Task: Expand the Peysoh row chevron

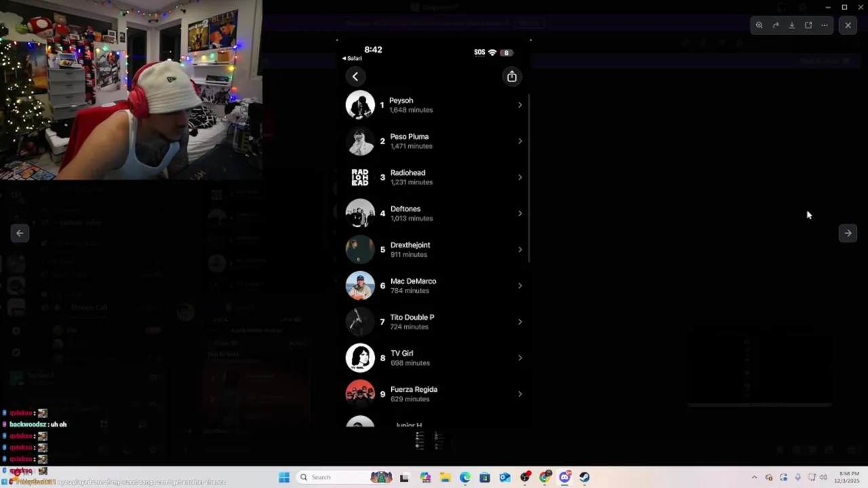Action: 520,105
